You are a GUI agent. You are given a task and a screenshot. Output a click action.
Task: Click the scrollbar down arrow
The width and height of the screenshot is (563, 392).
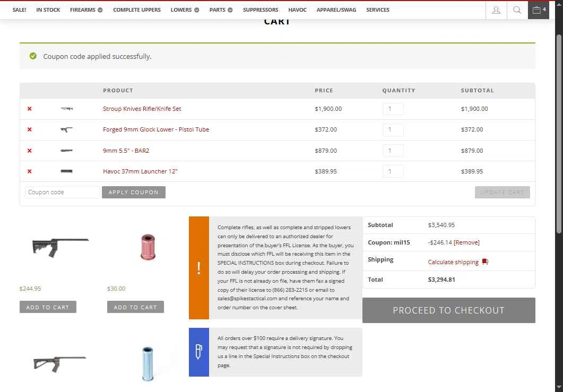click(x=559, y=387)
